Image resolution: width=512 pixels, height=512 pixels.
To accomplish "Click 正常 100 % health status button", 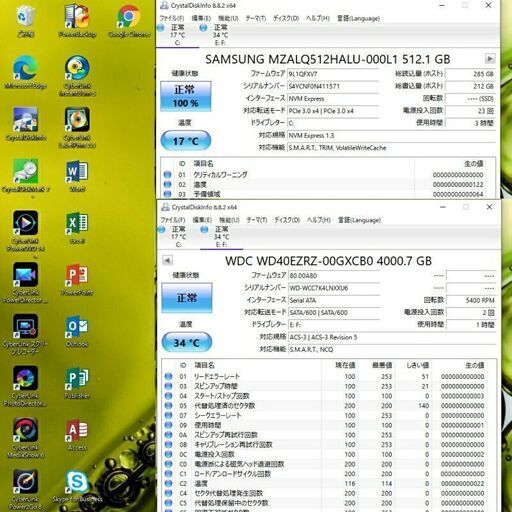I will coord(186,96).
